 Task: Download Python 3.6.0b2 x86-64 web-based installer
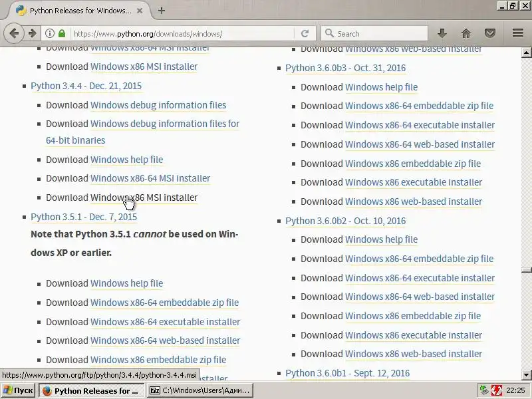[x=420, y=297]
